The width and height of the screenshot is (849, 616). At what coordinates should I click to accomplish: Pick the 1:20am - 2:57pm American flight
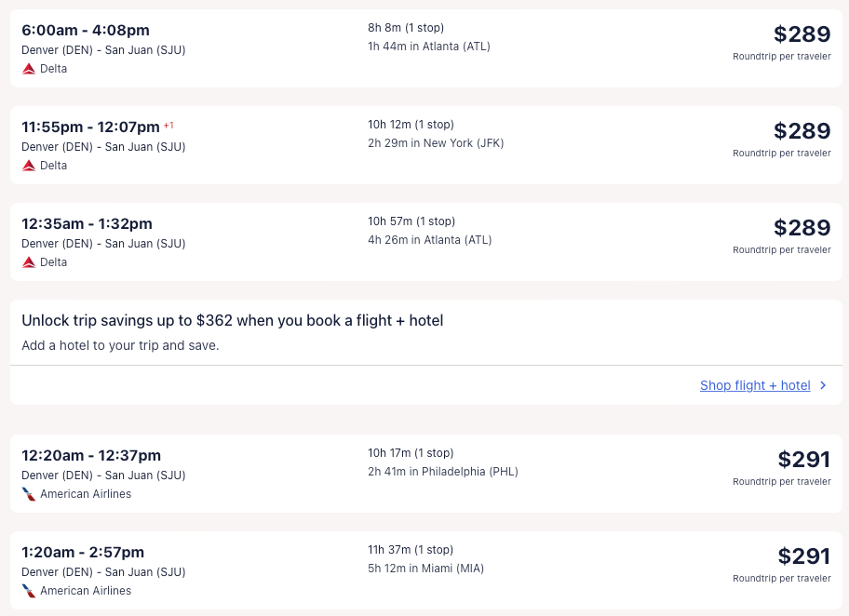pyautogui.click(x=83, y=553)
